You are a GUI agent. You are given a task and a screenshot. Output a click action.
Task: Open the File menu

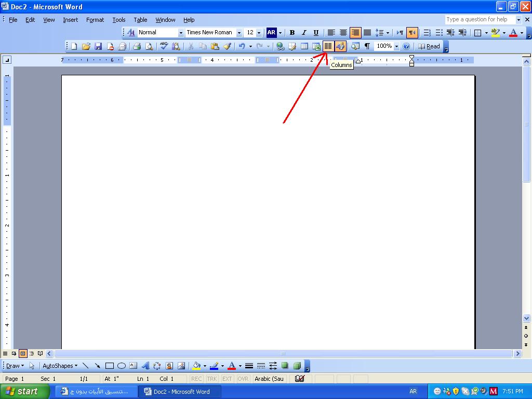pos(13,20)
